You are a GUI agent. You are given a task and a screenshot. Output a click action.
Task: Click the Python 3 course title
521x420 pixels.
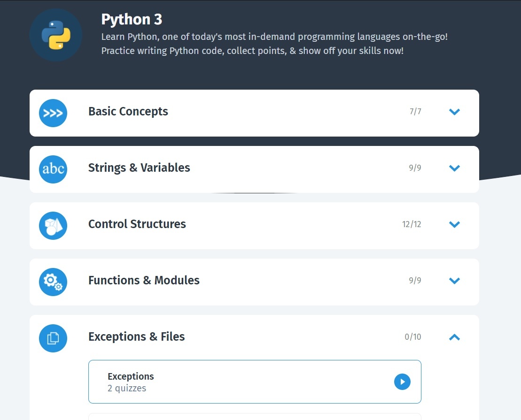(132, 19)
